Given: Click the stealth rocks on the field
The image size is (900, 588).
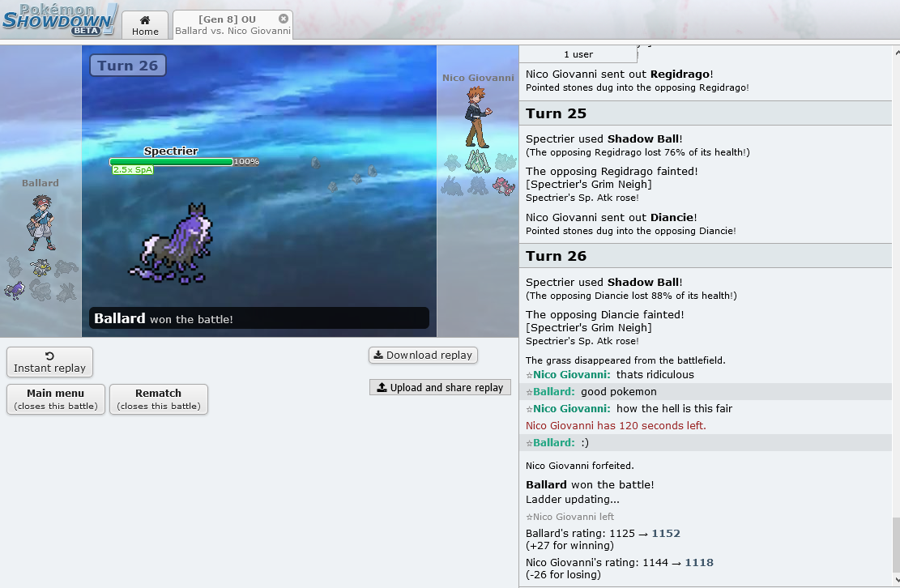Looking at the screenshot, I should 344,174.
